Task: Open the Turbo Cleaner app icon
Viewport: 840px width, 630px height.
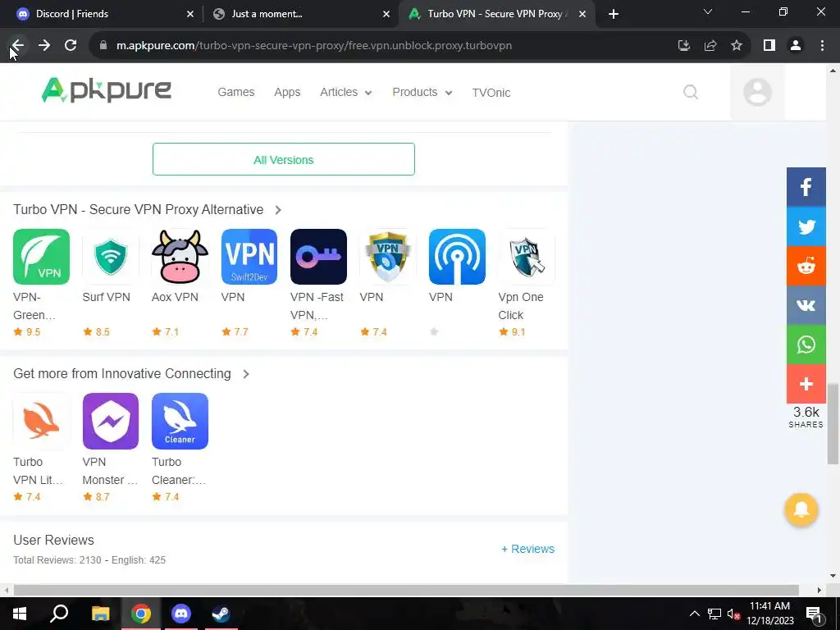Action: tap(180, 421)
